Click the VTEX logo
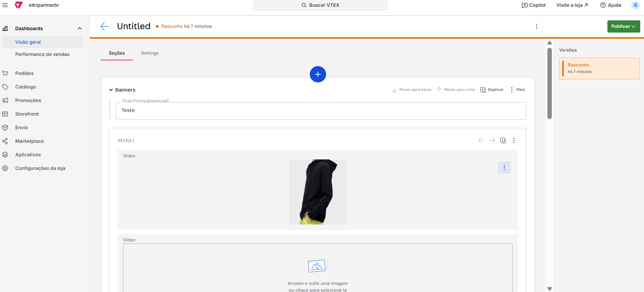This screenshot has height=292, width=644. tap(19, 5)
